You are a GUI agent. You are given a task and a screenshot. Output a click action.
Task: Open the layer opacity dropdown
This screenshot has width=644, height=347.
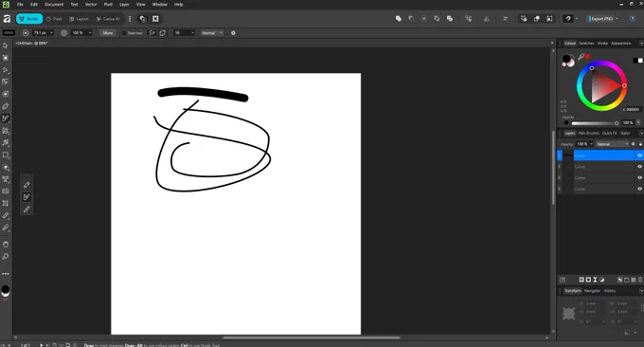coord(591,144)
